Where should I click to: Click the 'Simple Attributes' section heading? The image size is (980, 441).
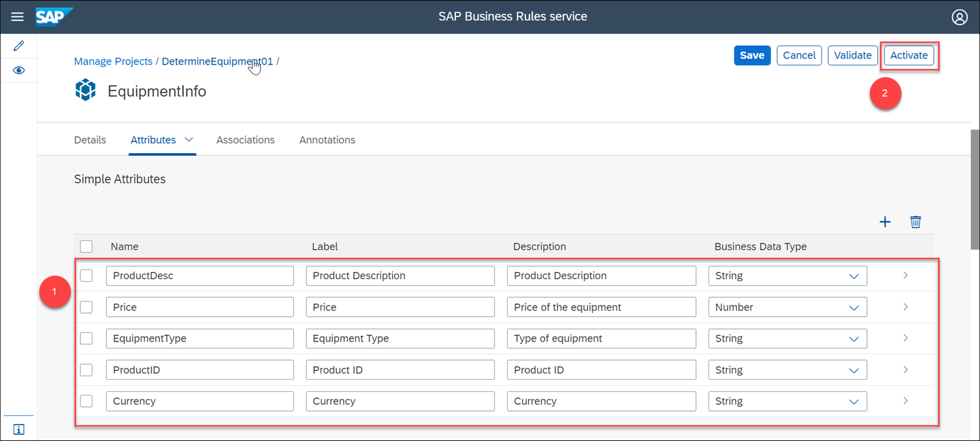point(120,179)
